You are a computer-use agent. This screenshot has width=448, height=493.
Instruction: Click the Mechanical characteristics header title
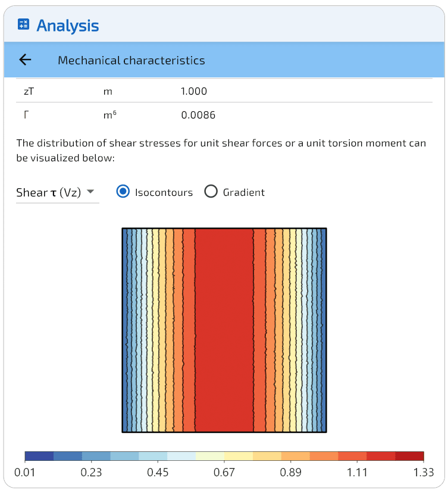(131, 60)
